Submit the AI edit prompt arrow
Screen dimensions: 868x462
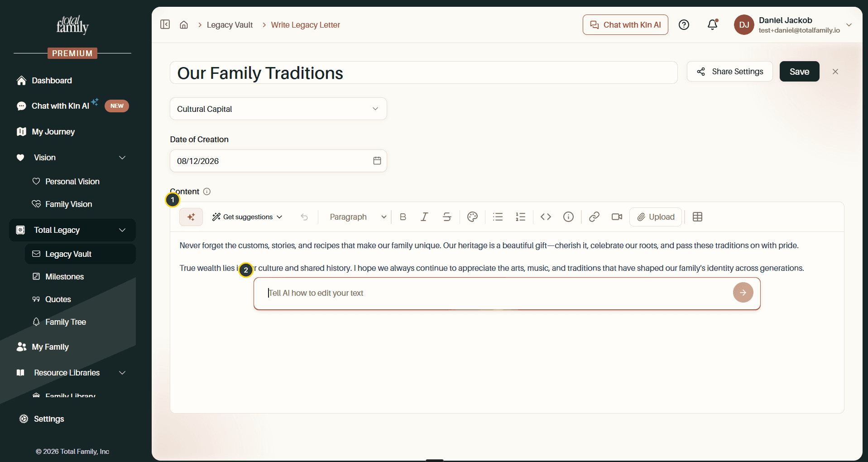pos(743,293)
